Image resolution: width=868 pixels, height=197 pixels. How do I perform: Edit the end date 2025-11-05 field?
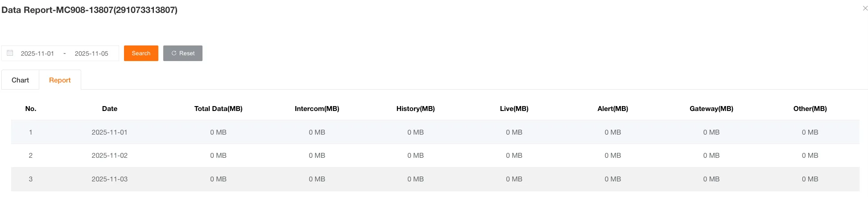[91, 53]
